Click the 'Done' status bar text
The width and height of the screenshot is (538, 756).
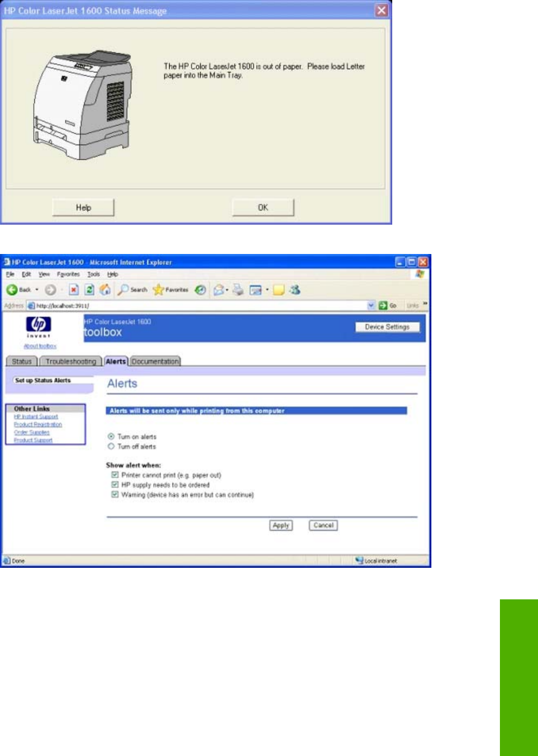coord(18,561)
